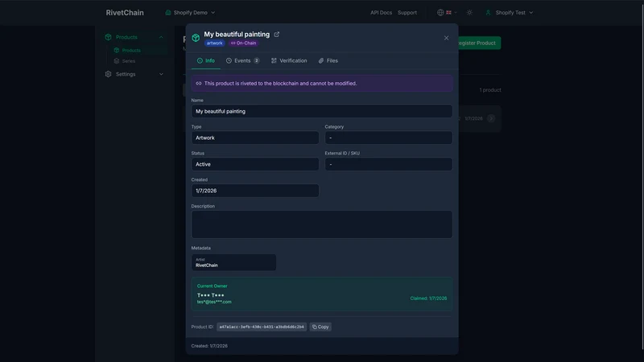This screenshot has height=362, width=644.
Task: Click the Category field
Action: click(x=389, y=138)
